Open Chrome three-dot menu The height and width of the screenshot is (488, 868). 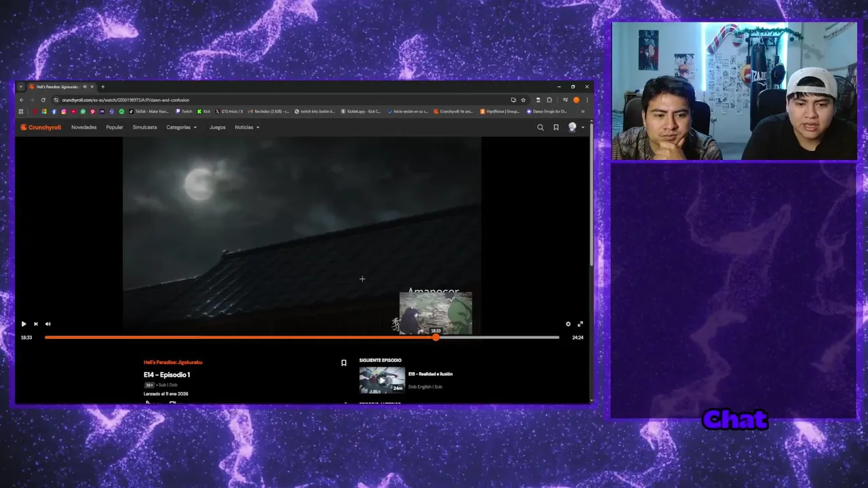pyautogui.click(x=587, y=100)
